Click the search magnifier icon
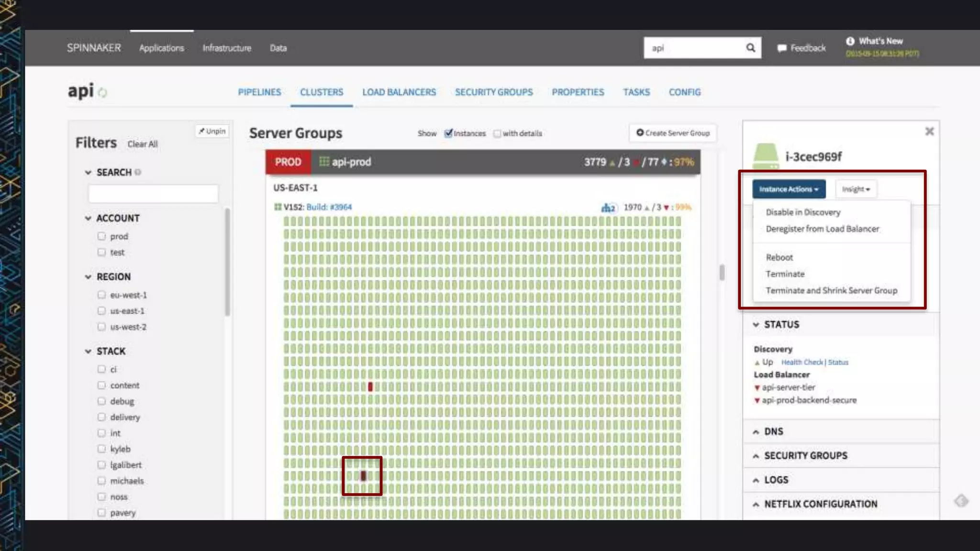The image size is (980, 551). point(750,48)
